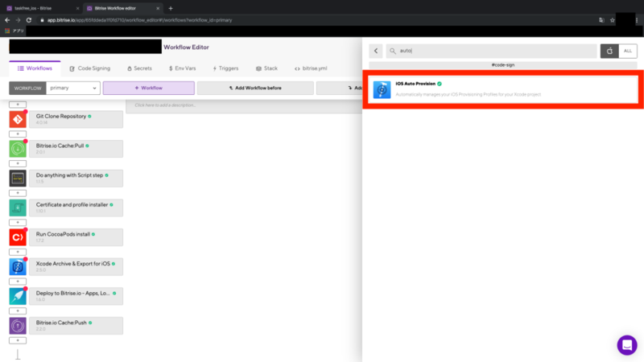
Task: Select Bitrise.io Cache:Pull step
Action: click(76, 149)
